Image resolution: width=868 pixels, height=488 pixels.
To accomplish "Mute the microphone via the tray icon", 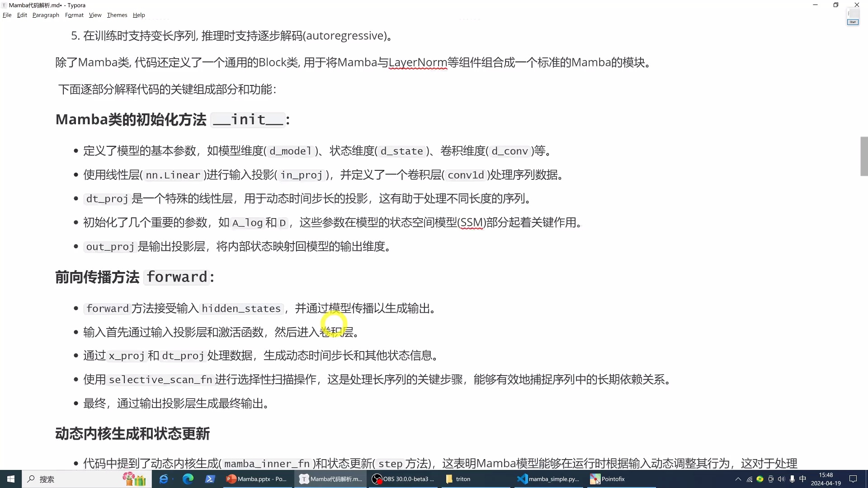I will point(792,479).
